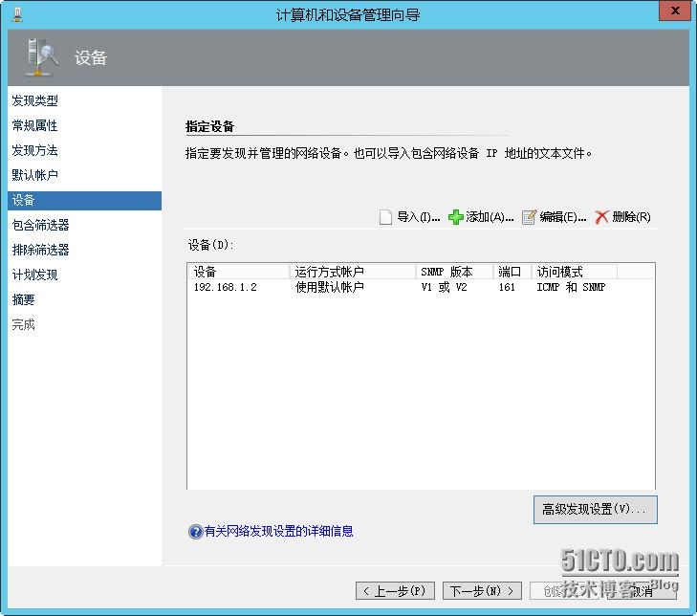The height and width of the screenshot is (616, 697).
Task: Click the 删除(R) toolbar label
Action: [631, 217]
